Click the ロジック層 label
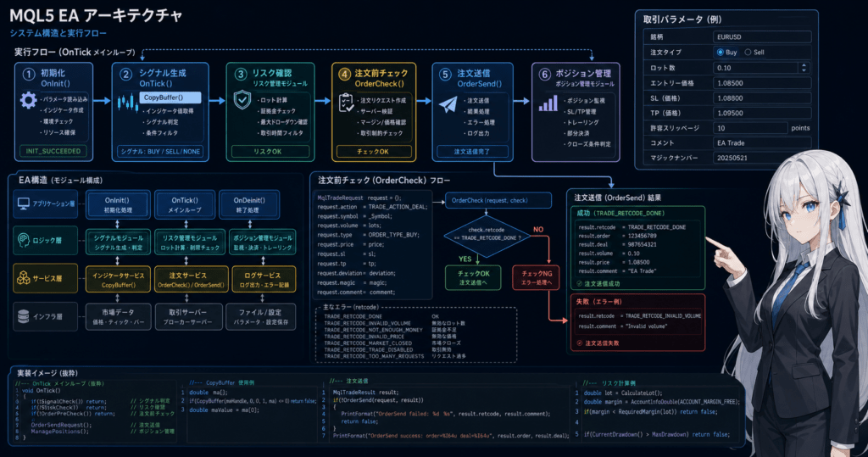Image resolution: width=868 pixels, height=457 pixels. 47,241
